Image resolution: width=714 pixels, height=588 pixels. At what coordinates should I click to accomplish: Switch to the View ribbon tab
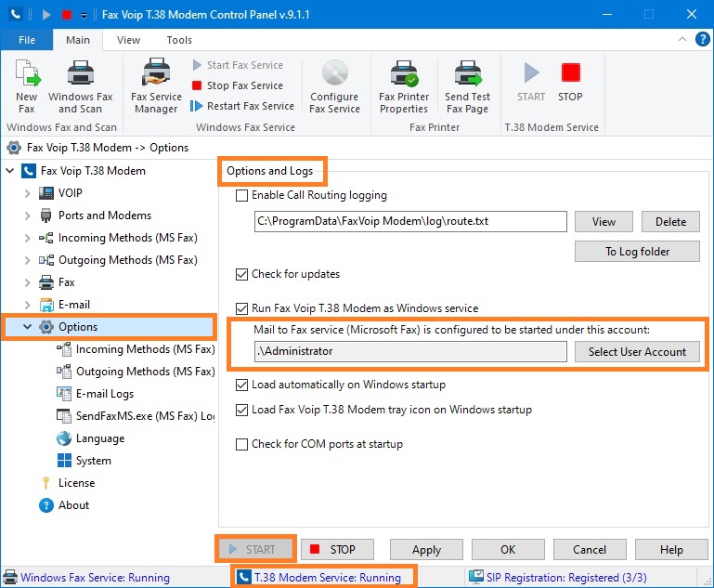click(128, 40)
